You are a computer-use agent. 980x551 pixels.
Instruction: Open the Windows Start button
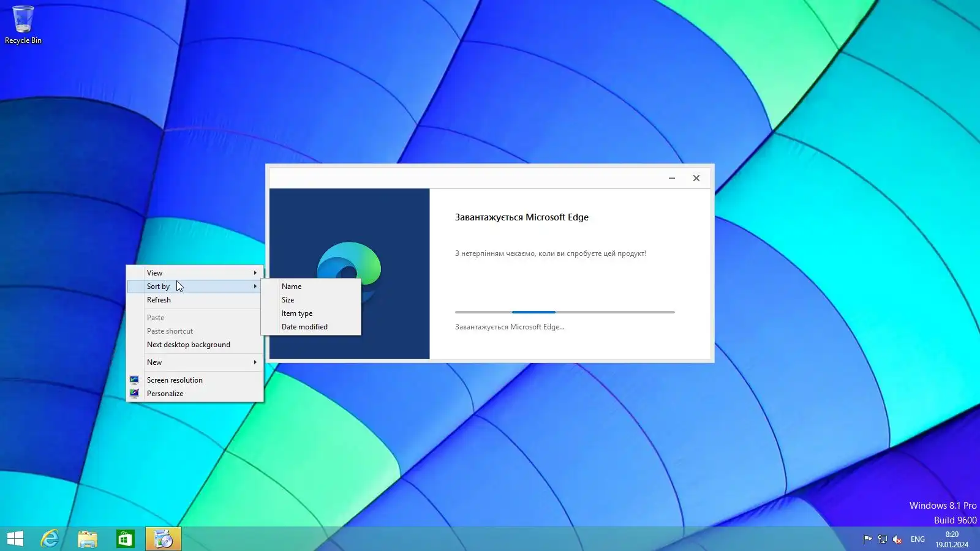[x=15, y=539]
